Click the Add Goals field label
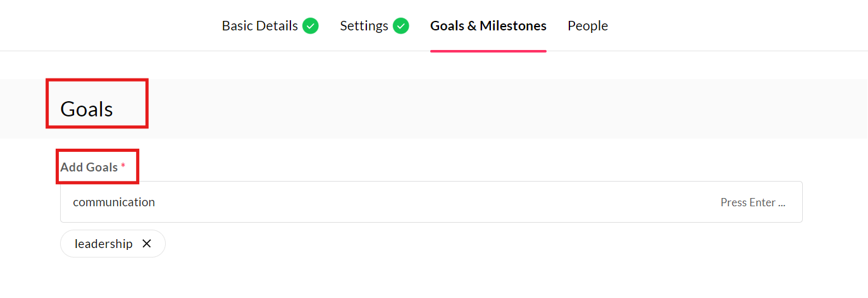This screenshot has height=298, width=868. pos(89,167)
